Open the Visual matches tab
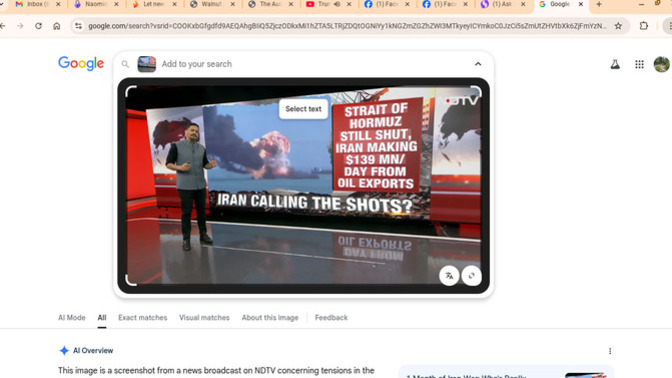This screenshot has width=672, height=378. [204, 318]
